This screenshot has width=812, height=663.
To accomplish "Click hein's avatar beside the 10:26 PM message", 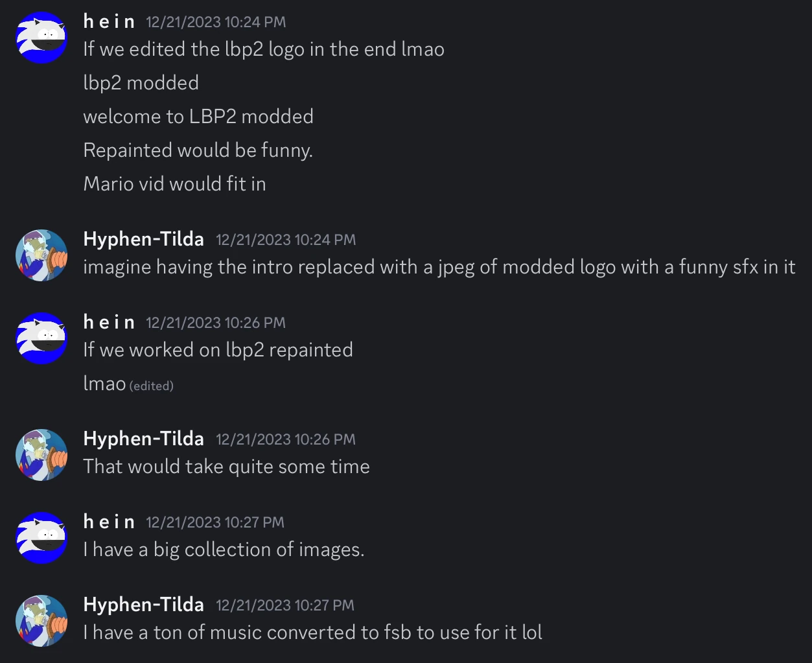I will (x=41, y=338).
